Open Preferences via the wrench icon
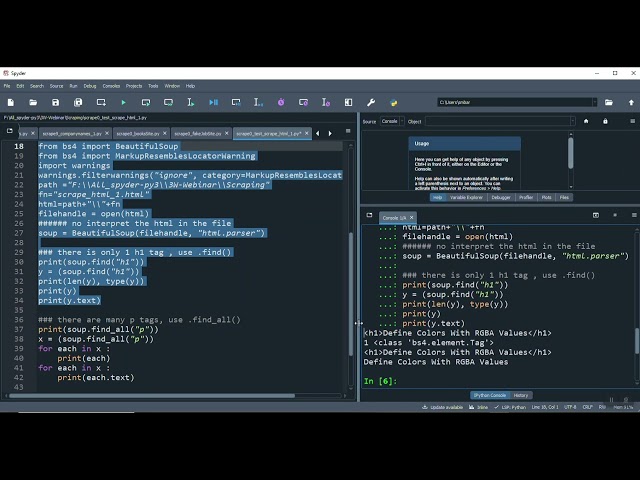Viewport: 640px width, 480px height. 371,102
